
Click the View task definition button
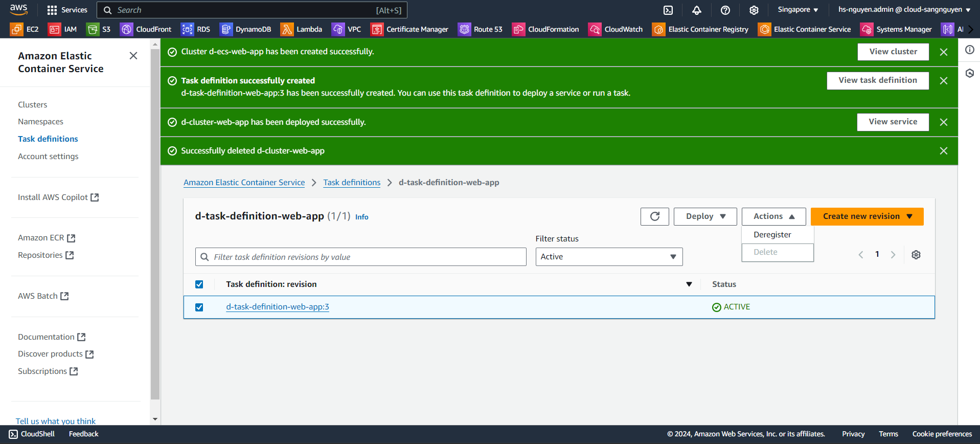(877, 80)
